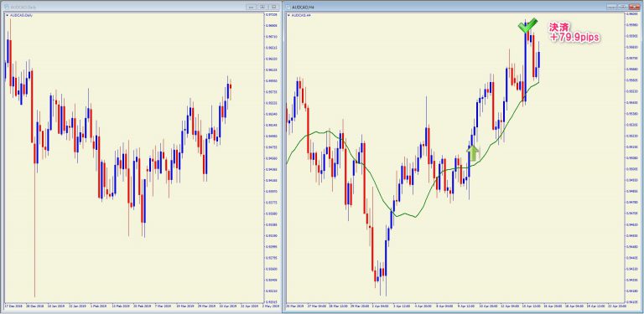Click the H4 chart price scale
644x314 pixels.
[x=632, y=157]
